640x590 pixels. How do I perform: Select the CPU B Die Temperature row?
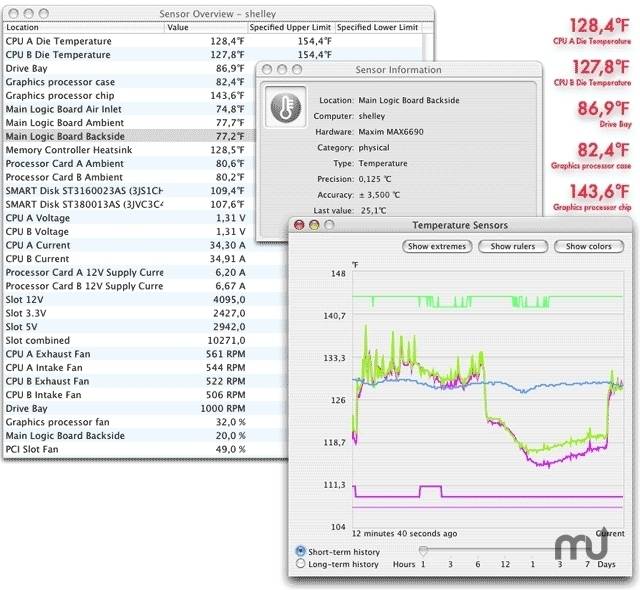point(212,55)
